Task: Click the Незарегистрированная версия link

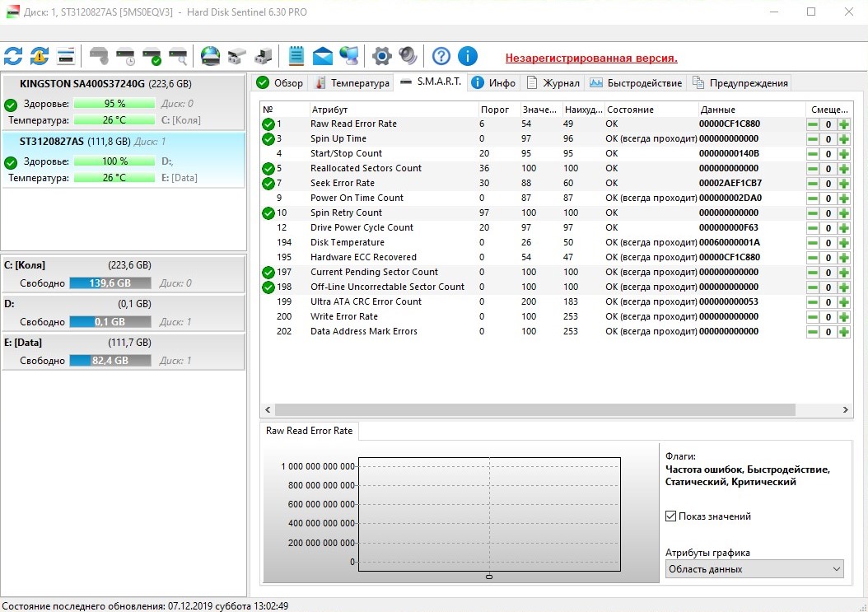Action: pos(591,58)
